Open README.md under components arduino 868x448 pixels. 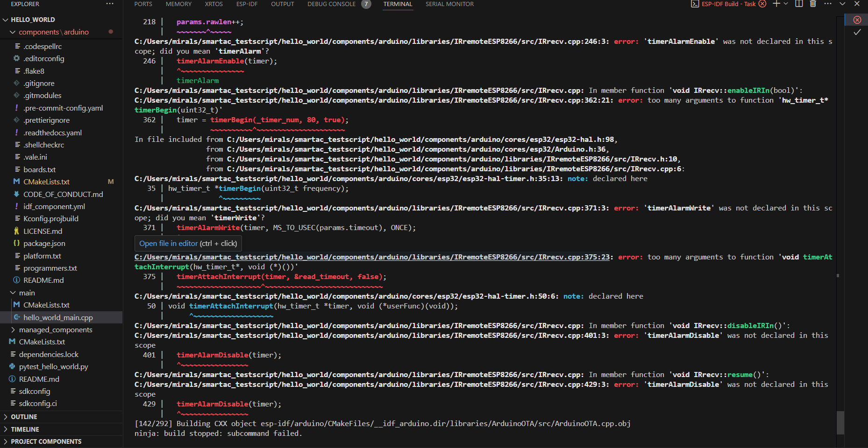44,280
